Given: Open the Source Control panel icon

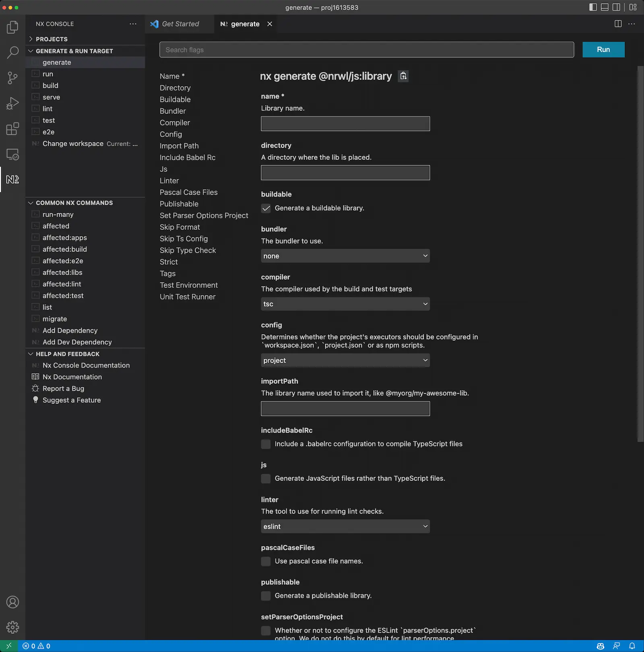Looking at the screenshot, I should click(x=12, y=78).
